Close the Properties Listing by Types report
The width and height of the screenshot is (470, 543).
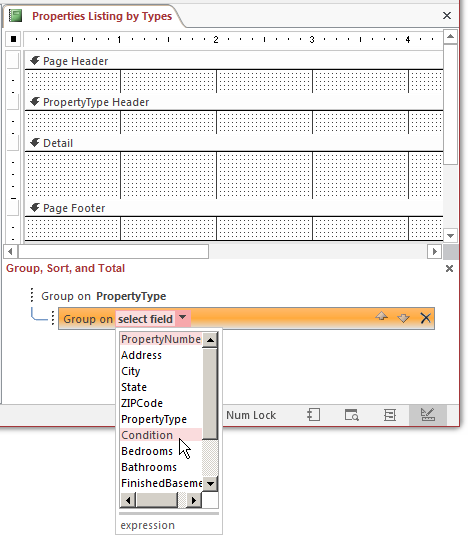[447, 16]
